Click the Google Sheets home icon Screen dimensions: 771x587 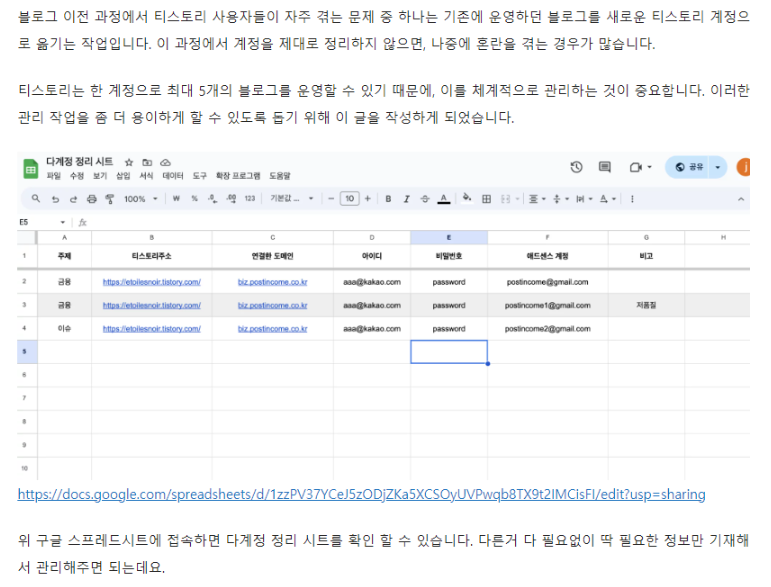(x=30, y=170)
